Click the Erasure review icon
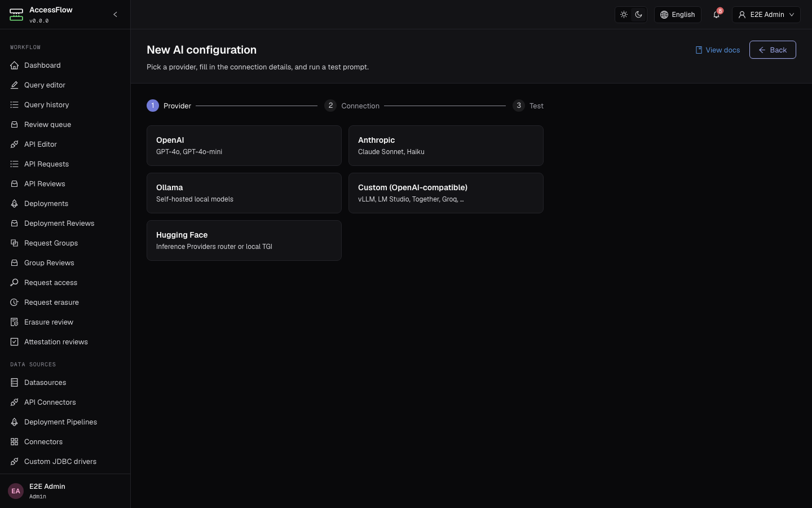The width and height of the screenshot is (812, 508). click(15, 322)
